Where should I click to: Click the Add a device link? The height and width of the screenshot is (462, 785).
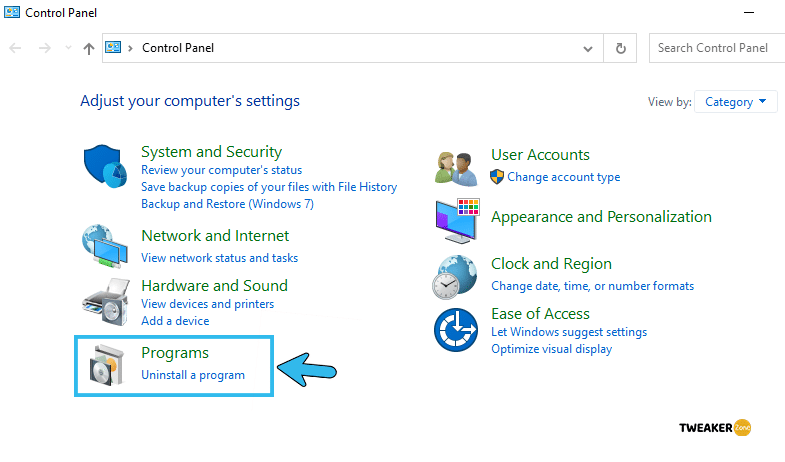(175, 321)
